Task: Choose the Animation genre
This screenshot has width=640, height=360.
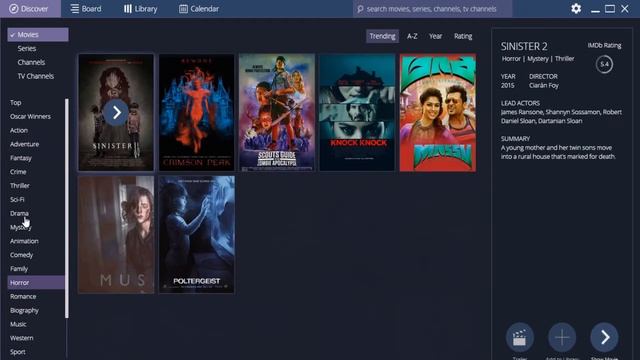Action: [x=24, y=241]
